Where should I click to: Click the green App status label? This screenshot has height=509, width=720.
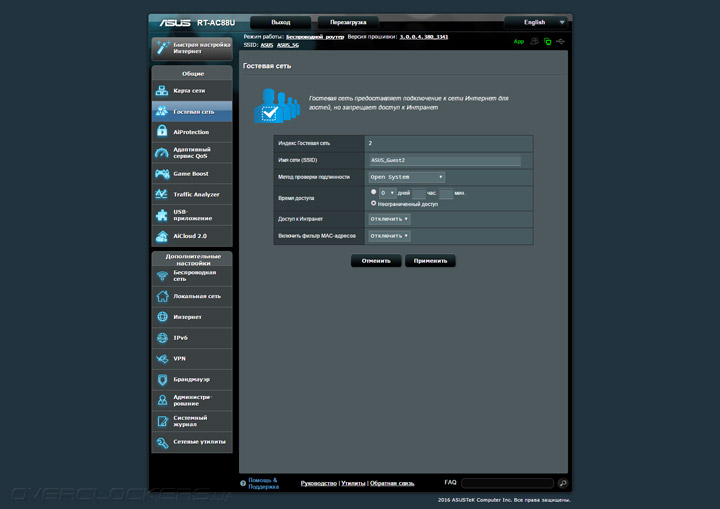(519, 42)
